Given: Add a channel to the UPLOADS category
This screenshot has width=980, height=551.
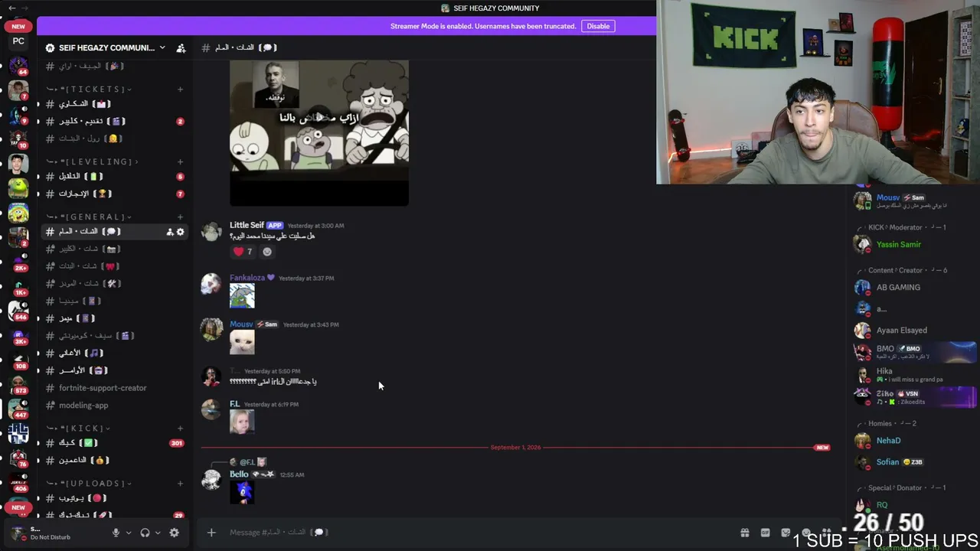Looking at the screenshot, I should point(180,483).
